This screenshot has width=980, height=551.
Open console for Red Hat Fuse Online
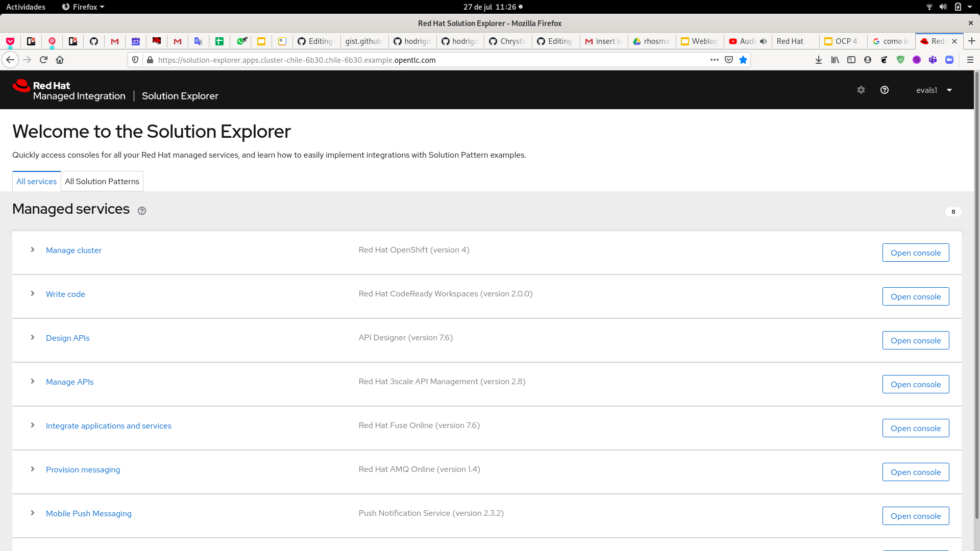click(x=915, y=428)
